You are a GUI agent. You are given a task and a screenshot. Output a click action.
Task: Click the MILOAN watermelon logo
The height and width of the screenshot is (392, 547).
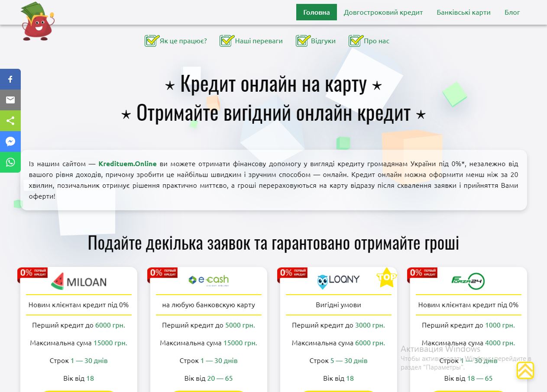pyautogui.click(x=78, y=282)
